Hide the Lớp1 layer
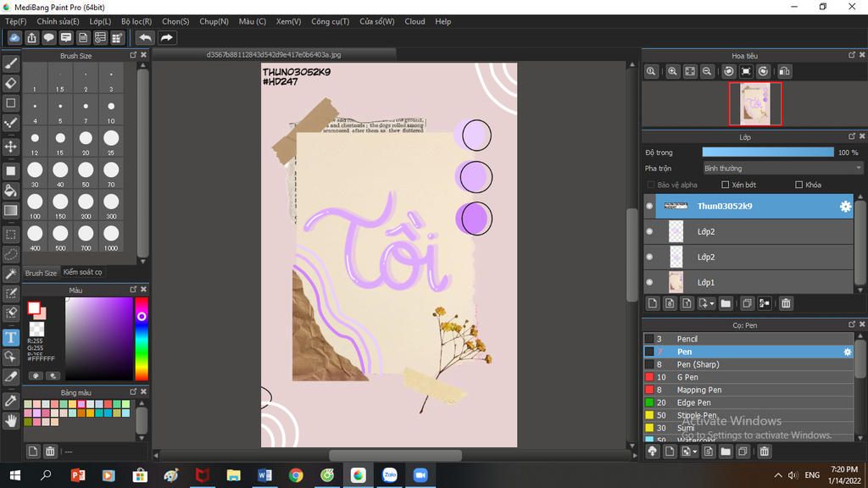The image size is (868, 488). point(649,283)
